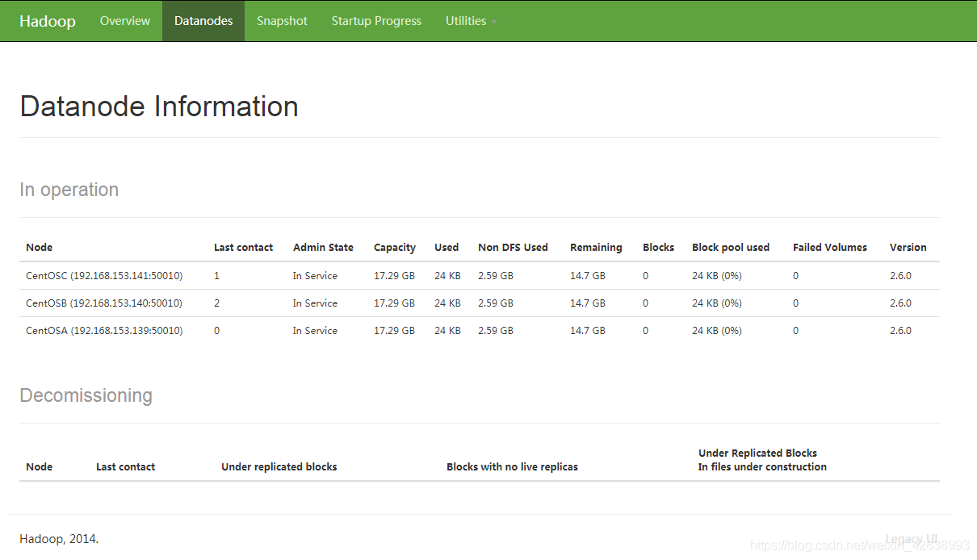The height and width of the screenshot is (560, 977).
Task: Select node CentOSA (192.168.153.139:50010)
Action: click(x=104, y=331)
